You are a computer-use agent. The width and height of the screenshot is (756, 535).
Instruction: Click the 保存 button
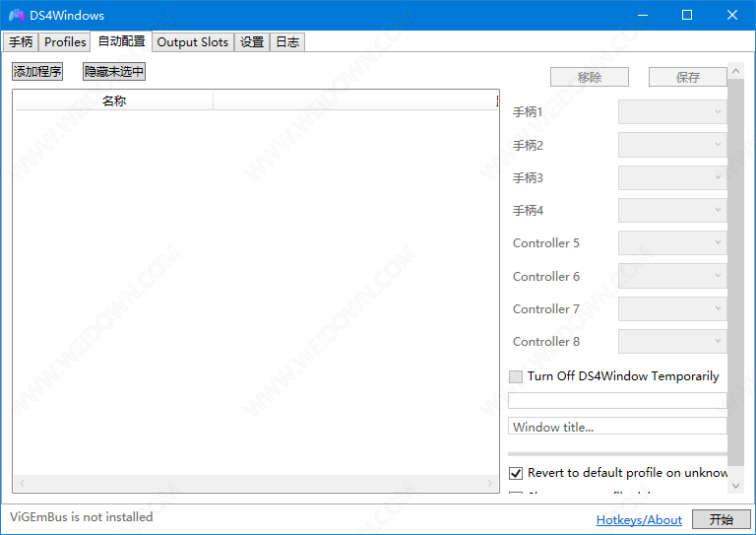[x=687, y=77]
